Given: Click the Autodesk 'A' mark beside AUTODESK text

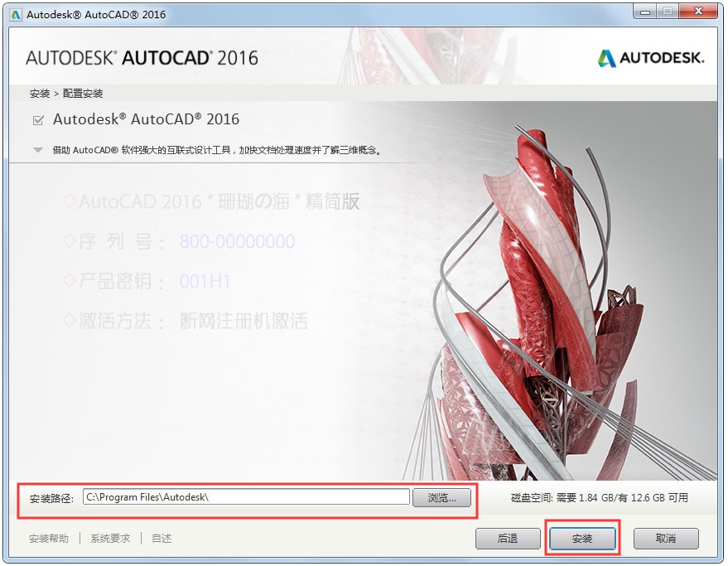Looking at the screenshot, I should 607,58.
